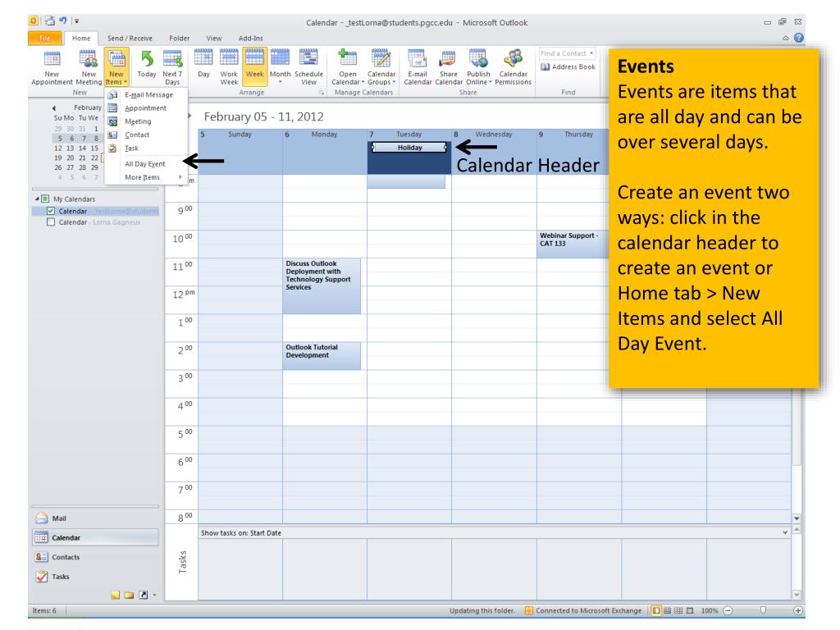Switch to Work Week view
This screenshot has height=630, width=840.
(x=229, y=67)
